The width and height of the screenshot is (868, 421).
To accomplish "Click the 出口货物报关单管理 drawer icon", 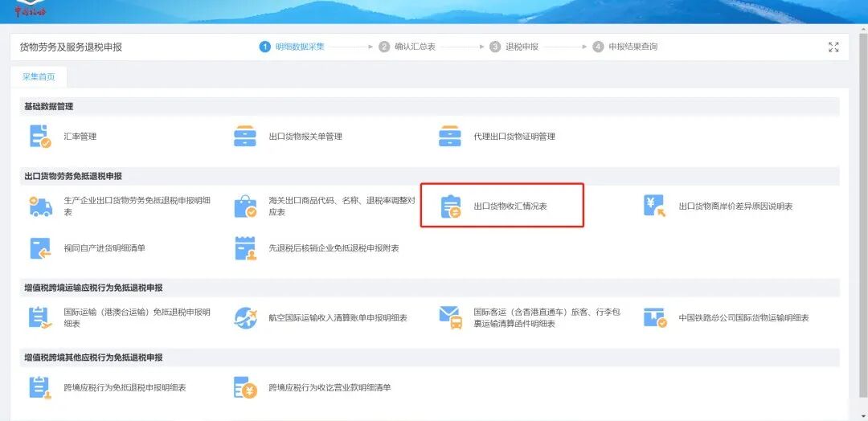I will click(x=244, y=136).
